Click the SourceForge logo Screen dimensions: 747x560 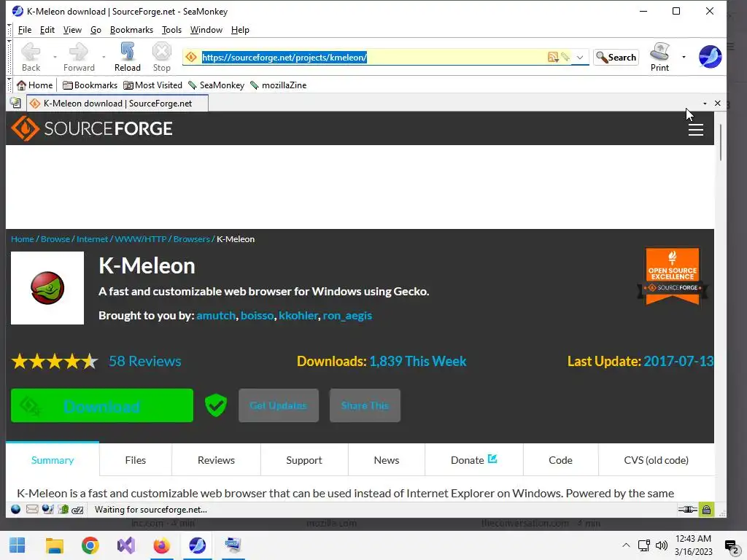(x=91, y=128)
